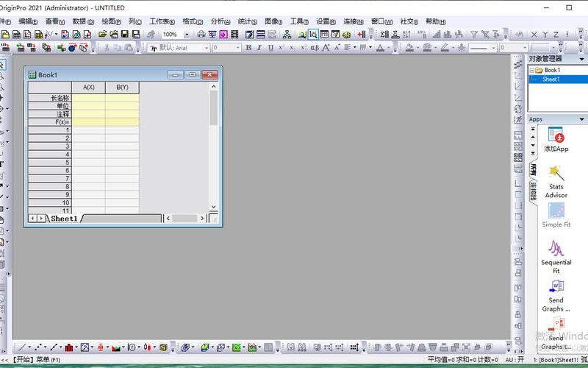The width and height of the screenshot is (588, 368).
Task: Open the font name Arial dropdown
Action: tap(207, 48)
